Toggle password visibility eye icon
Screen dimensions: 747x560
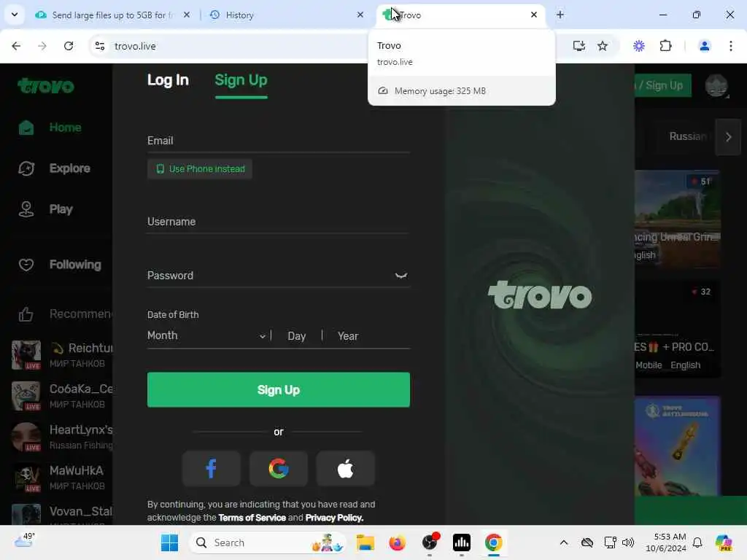click(x=400, y=276)
